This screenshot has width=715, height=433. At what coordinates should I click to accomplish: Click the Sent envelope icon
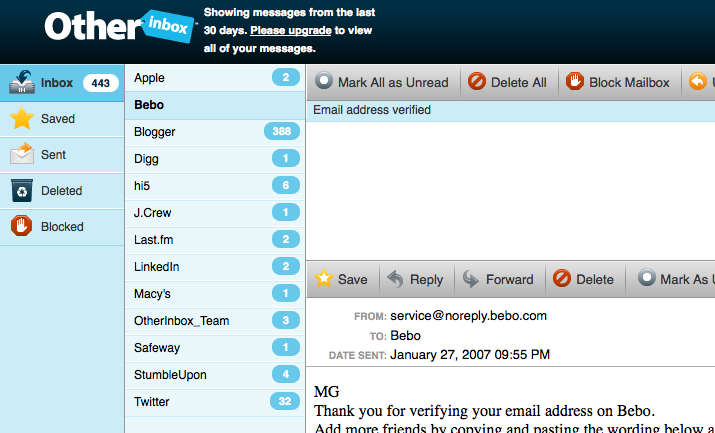[22, 154]
